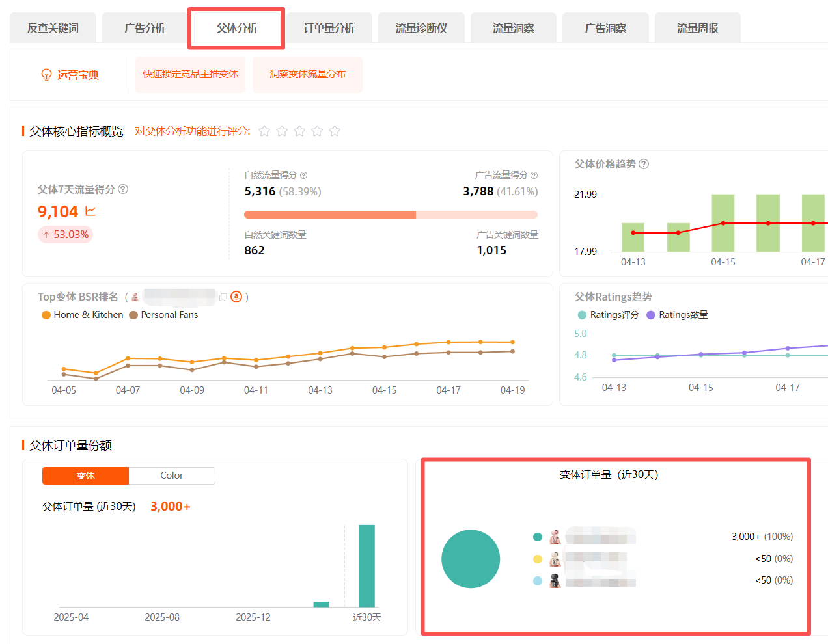
Task: Open trend chart icon next to 9,104
Action: click(90, 211)
